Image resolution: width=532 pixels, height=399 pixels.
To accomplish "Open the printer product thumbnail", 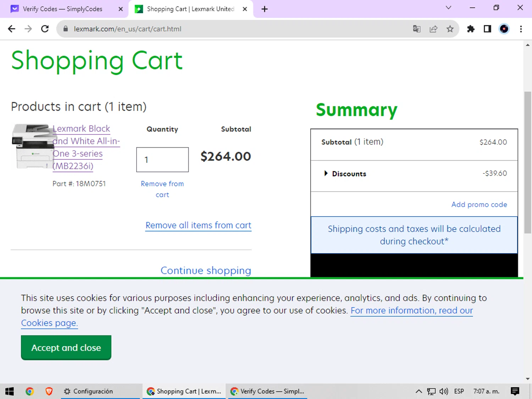I will tap(32, 146).
